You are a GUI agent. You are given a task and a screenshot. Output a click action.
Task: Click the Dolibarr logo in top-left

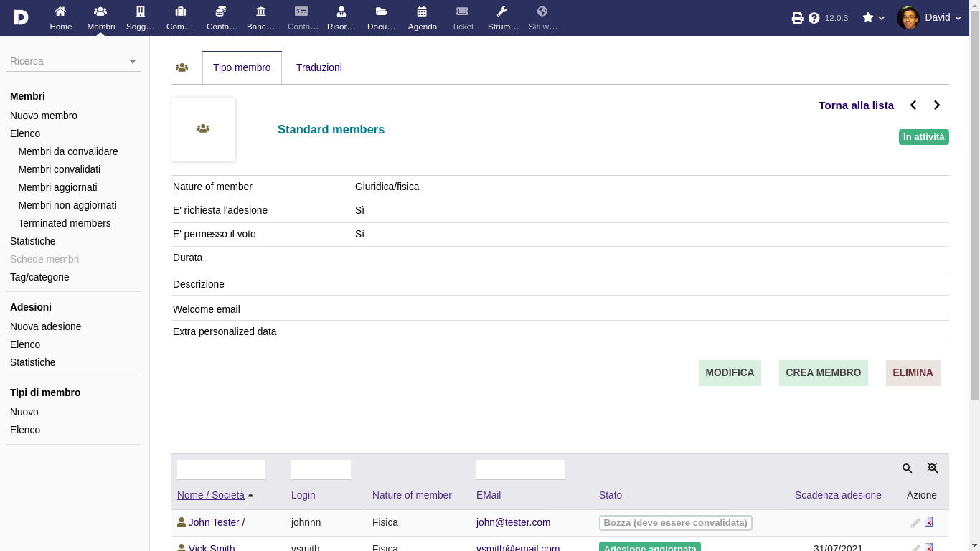coord(21,17)
